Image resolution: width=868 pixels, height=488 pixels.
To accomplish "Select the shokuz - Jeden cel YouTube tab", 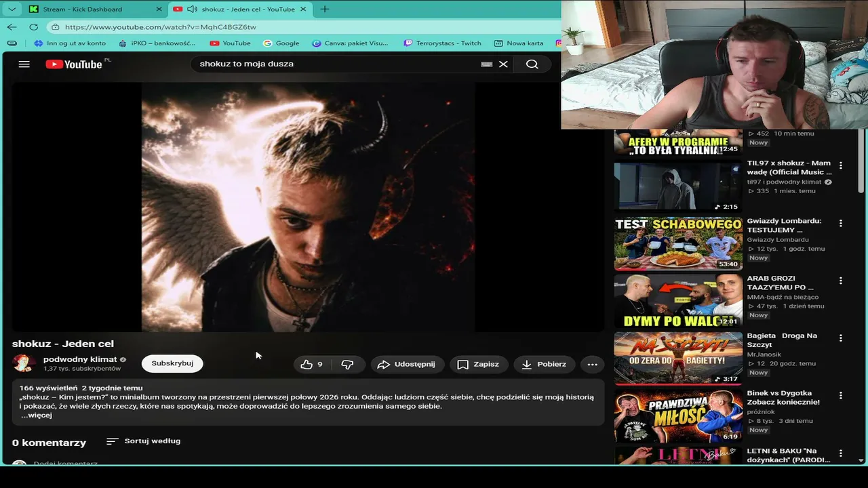I will click(x=240, y=9).
